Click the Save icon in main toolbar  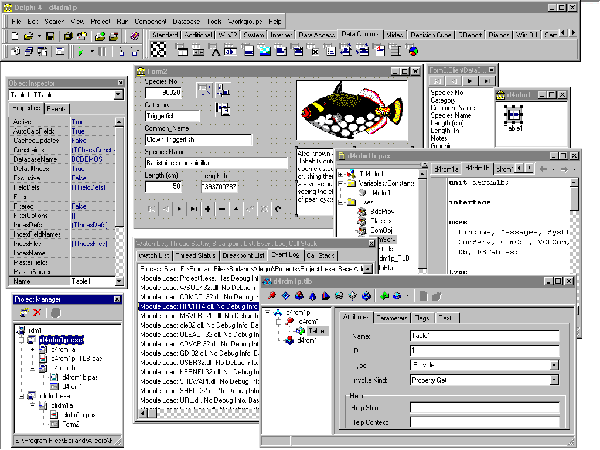tap(48, 36)
